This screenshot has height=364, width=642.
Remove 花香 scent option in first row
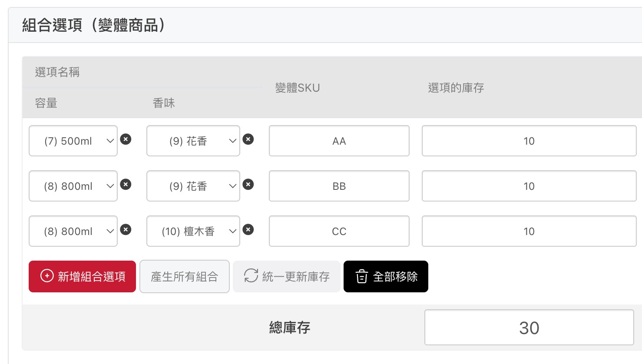click(x=248, y=139)
